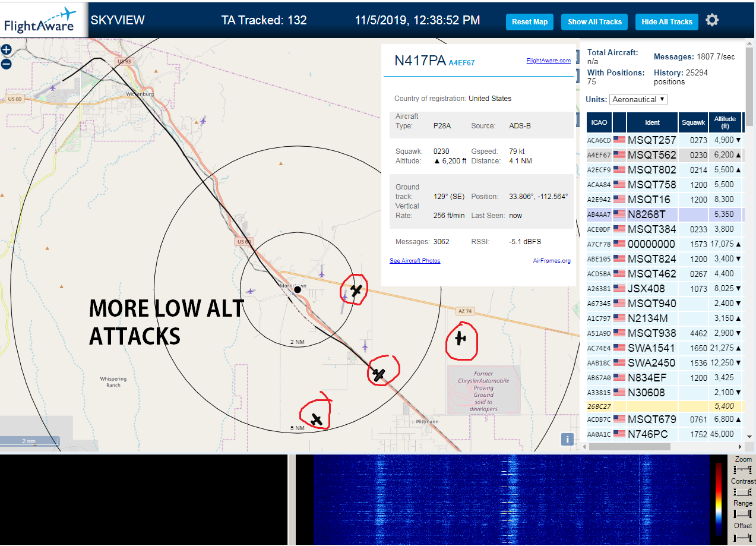Select the MSQT824 aircraft row
The height and width of the screenshot is (546, 756).
coord(665,259)
